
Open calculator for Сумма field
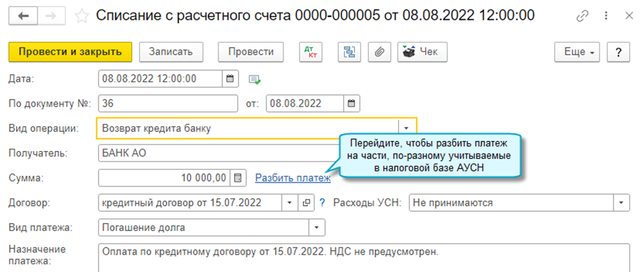point(239,177)
